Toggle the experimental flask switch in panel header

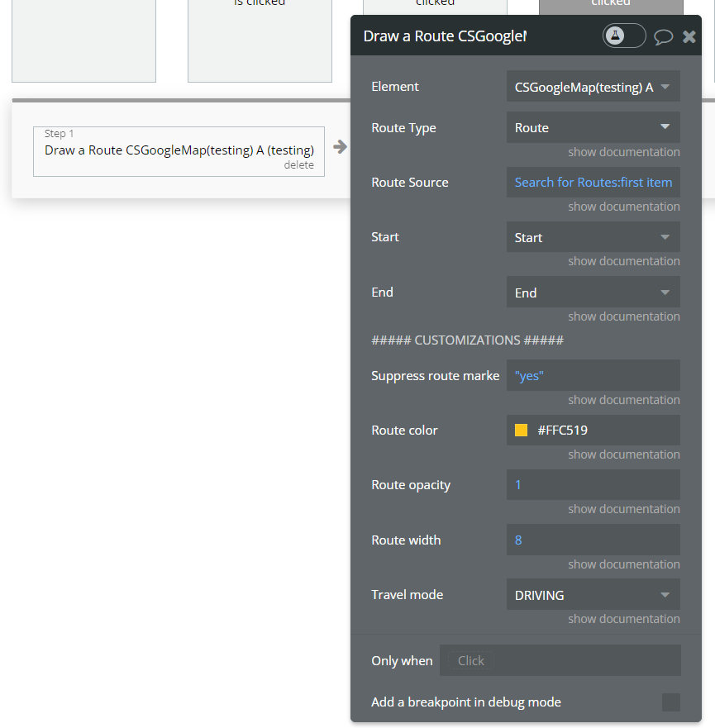(624, 36)
